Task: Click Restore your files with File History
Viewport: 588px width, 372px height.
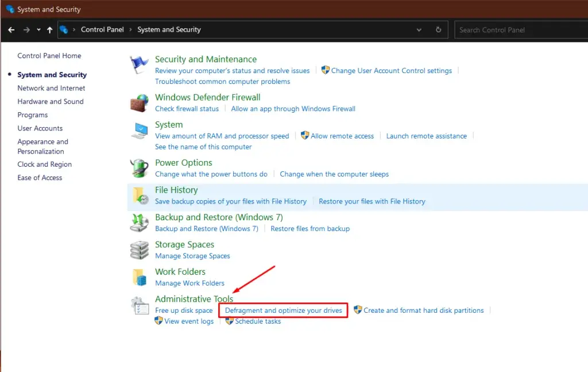Action: coord(372,201)
